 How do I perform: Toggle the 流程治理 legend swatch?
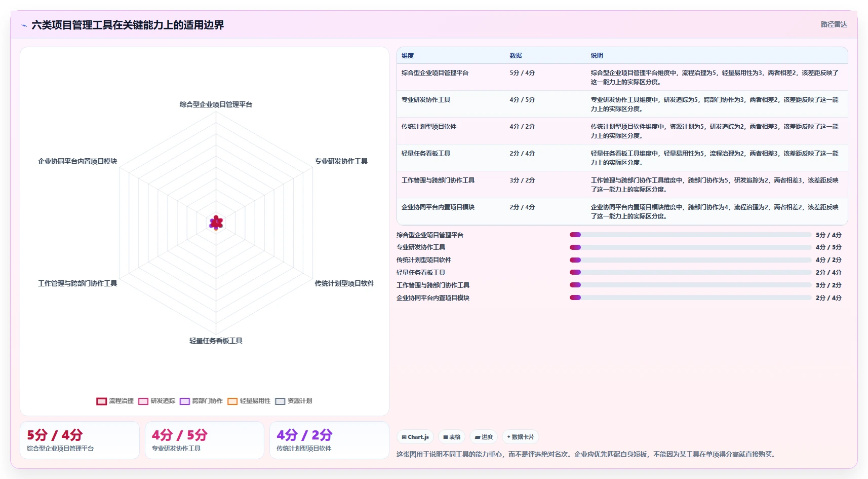[x=101, y=401]
